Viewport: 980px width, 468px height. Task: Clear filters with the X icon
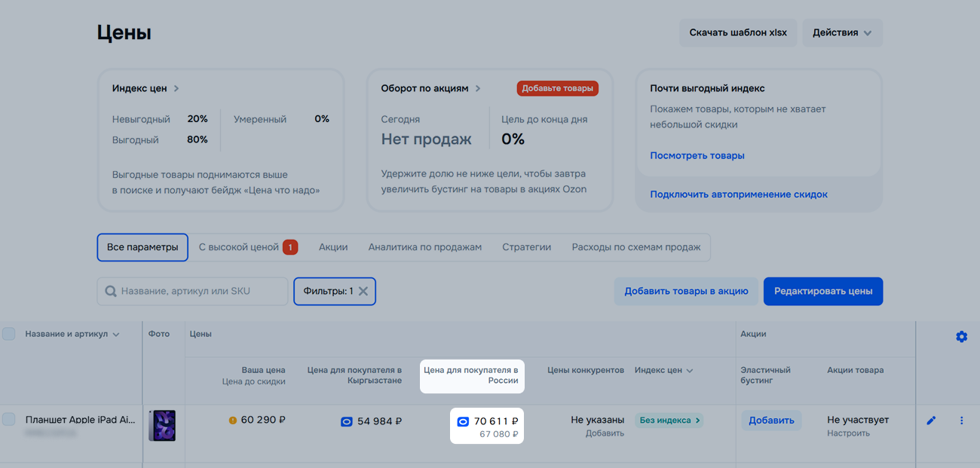363,292
